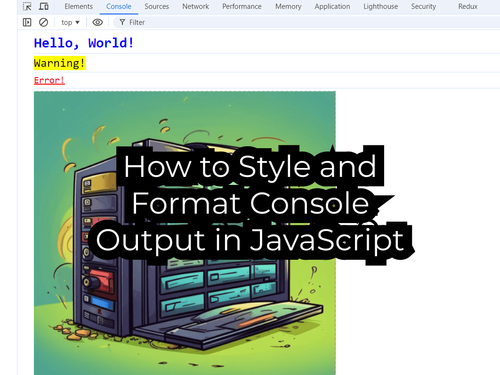The height and width of the screenshot is (375, 500).
Task: Open the Security tab
Action: [x=423, y=6]
